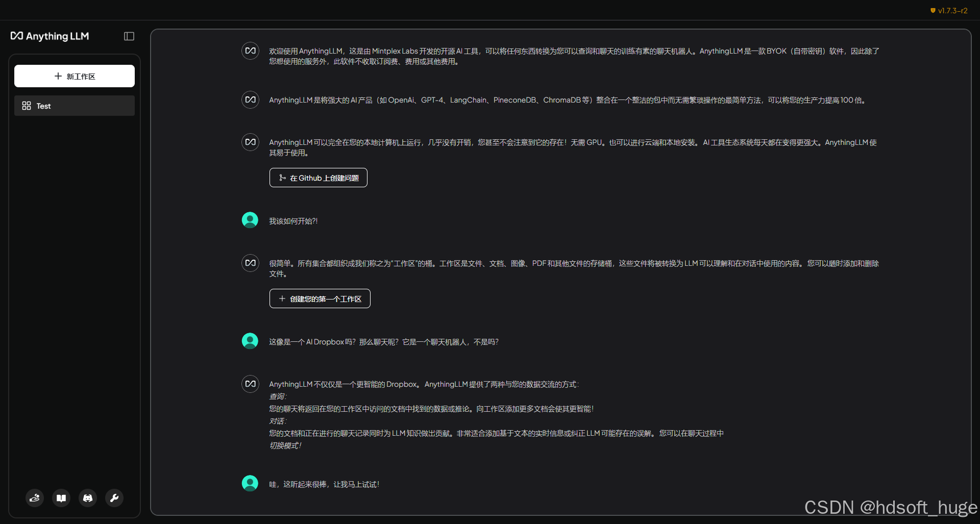Open the Discord community icon
Image resolution: width=980 pixels, height=524 pixels.
(88, 498)
